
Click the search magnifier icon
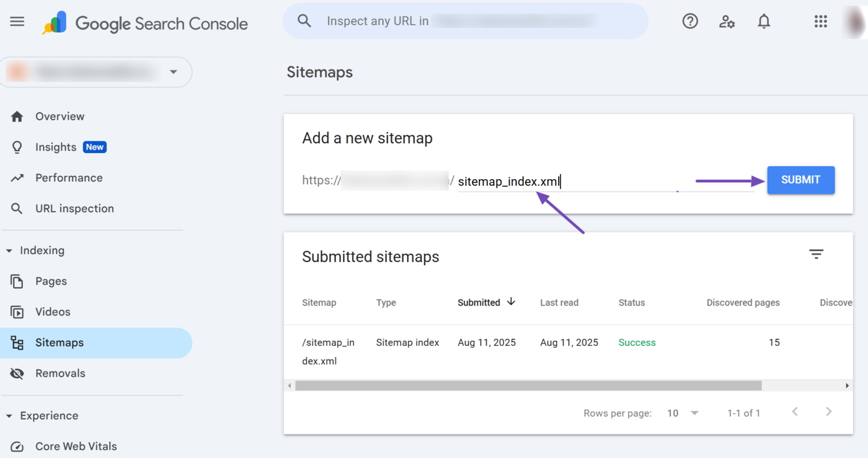click(304, 21)
